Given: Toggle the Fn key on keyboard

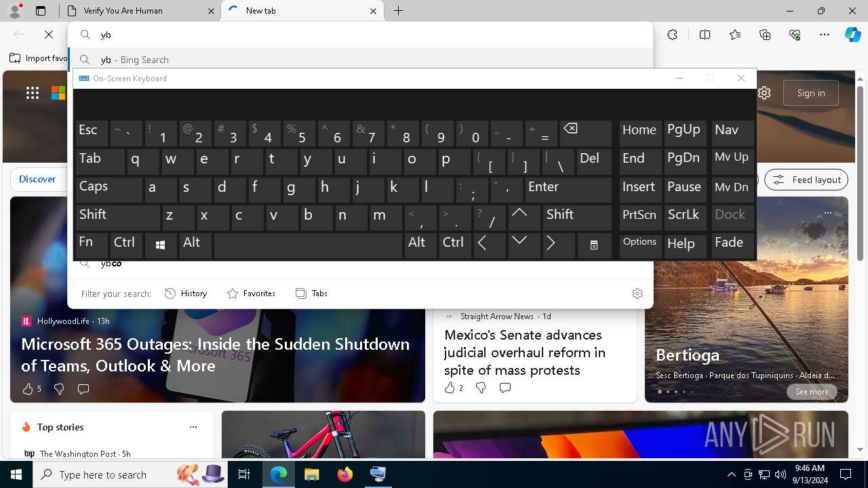Looking at the screenshot, I should (92, 245).
